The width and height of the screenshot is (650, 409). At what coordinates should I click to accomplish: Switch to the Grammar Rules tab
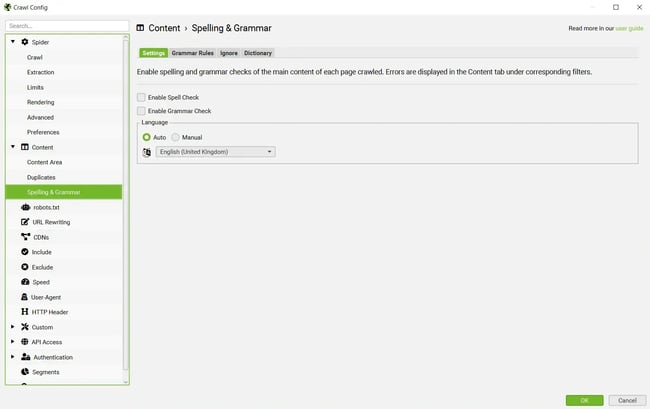click(192, 53)
